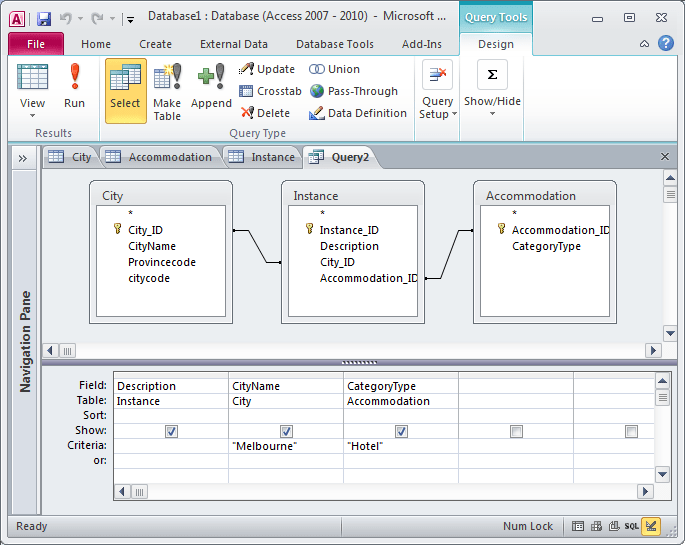Click the Melbourne criteria cell

[286, 446]
